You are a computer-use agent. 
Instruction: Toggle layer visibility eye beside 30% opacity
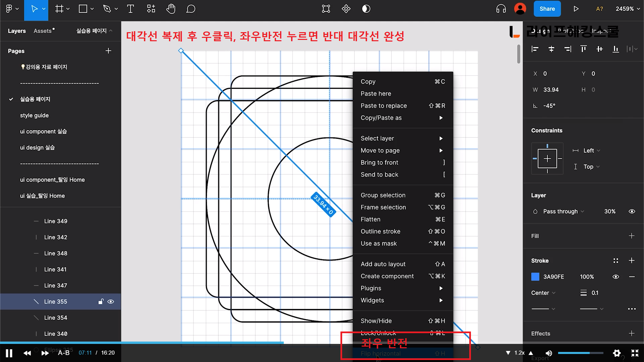click(632, 212)
